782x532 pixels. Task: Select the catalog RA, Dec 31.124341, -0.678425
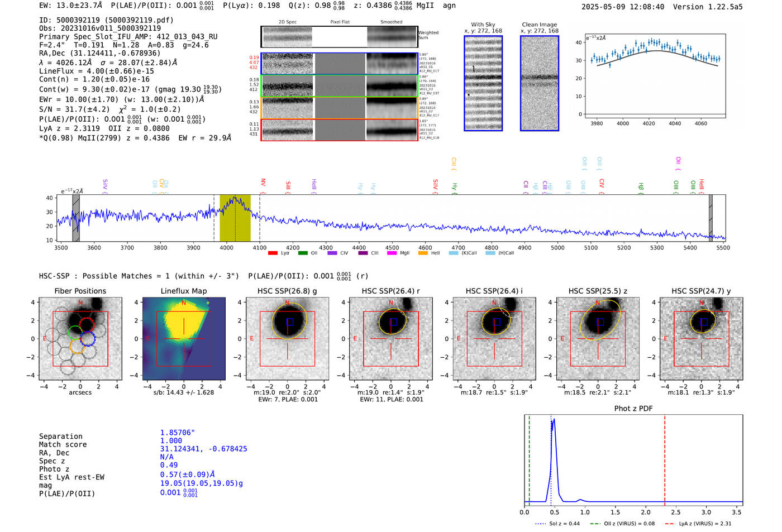click(204, 449)
